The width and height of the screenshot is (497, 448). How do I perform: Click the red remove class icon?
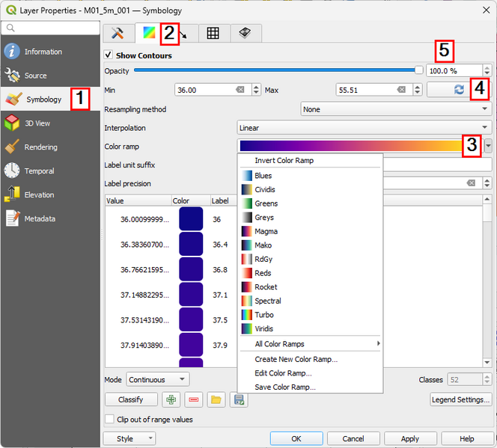194,399
